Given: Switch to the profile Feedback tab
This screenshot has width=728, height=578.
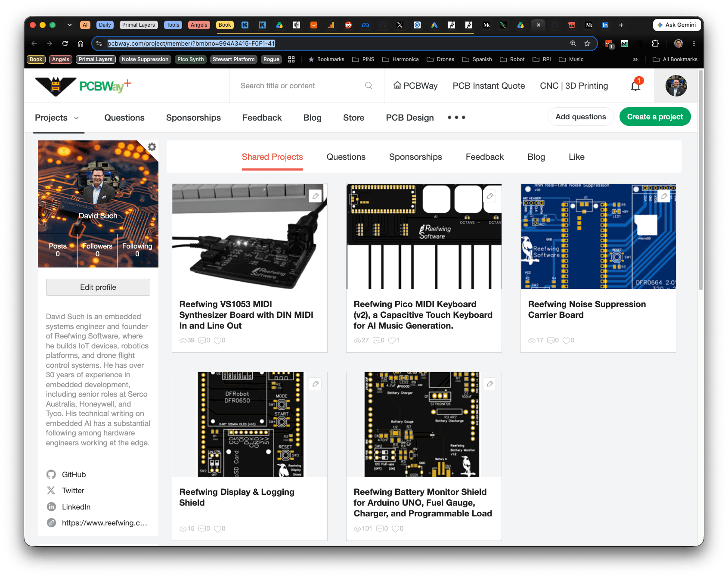Looking at the screenshot, I should tap(485, 157).
